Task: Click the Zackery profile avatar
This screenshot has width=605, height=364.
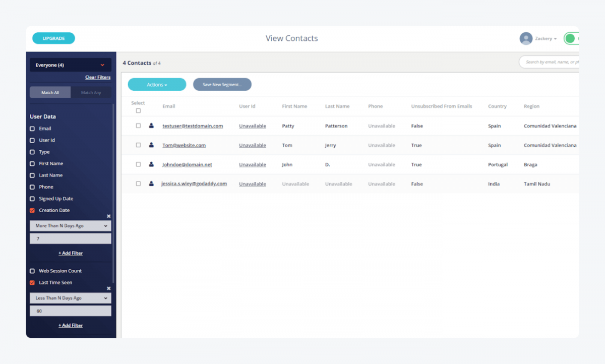Action: click(x=526, y=38)
